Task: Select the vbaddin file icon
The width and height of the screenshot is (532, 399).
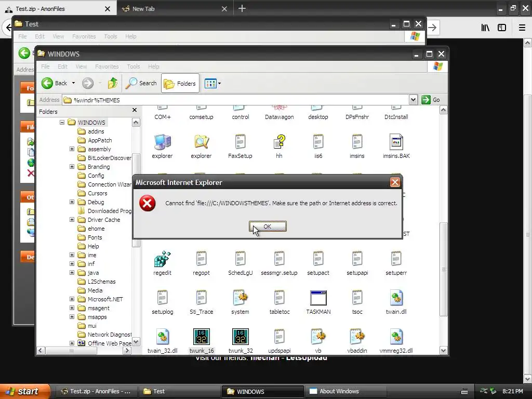Action: coord(357,341)
